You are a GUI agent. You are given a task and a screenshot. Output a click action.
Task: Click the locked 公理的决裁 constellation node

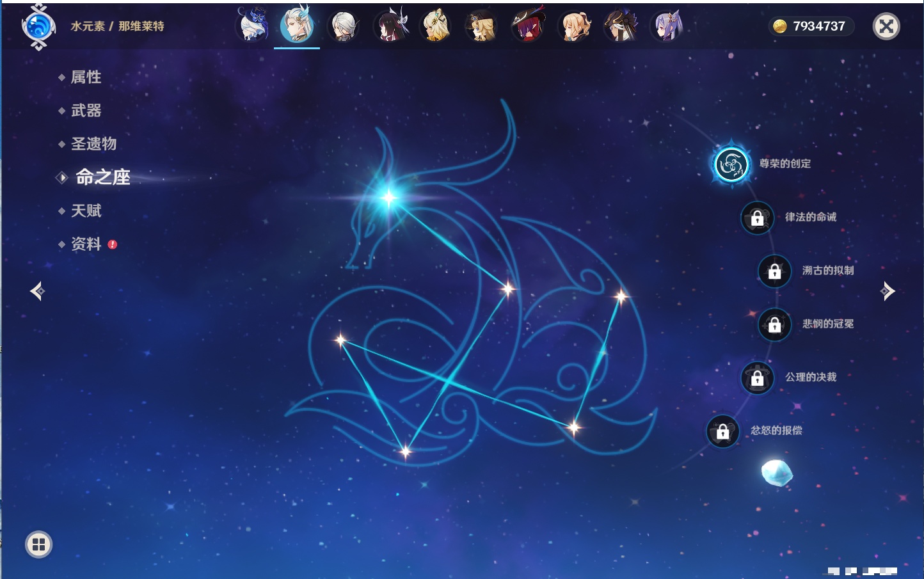pyautogui.click(x=757, y=378)
